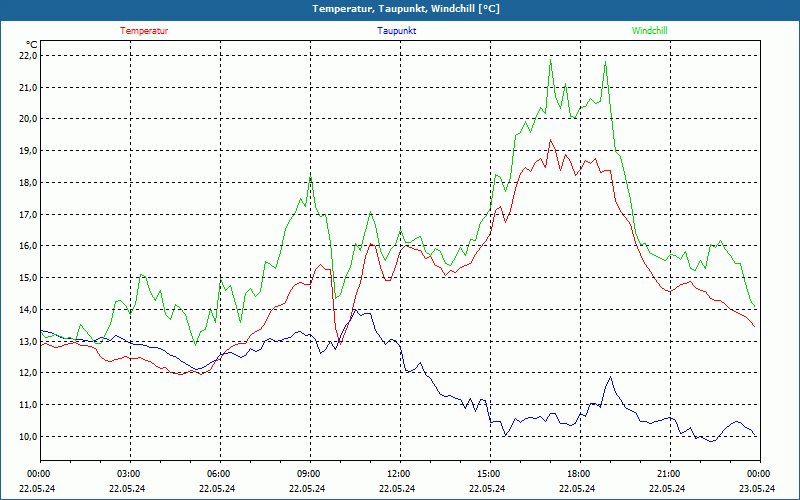Click the chart title in the top bar
The width and height of the screenshot is (800, 500).
pyautogui.click(x=406, y=9)
